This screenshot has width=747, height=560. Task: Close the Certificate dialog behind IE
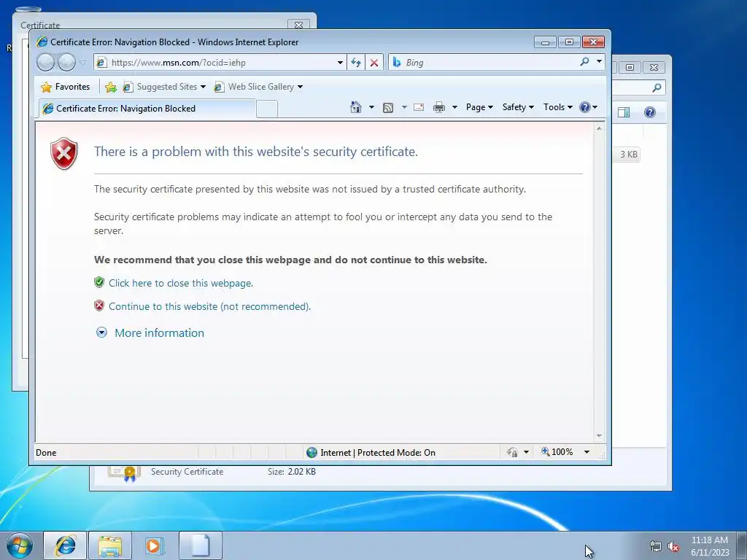click(298, 25)
